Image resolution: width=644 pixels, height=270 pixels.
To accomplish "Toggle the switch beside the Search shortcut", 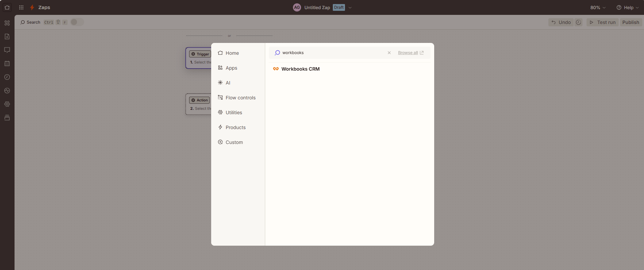I will point(77,22).
